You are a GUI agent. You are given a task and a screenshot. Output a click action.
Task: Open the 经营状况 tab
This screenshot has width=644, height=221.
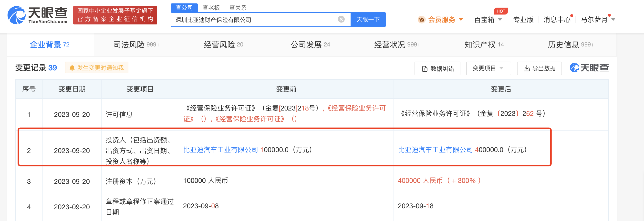397,45
